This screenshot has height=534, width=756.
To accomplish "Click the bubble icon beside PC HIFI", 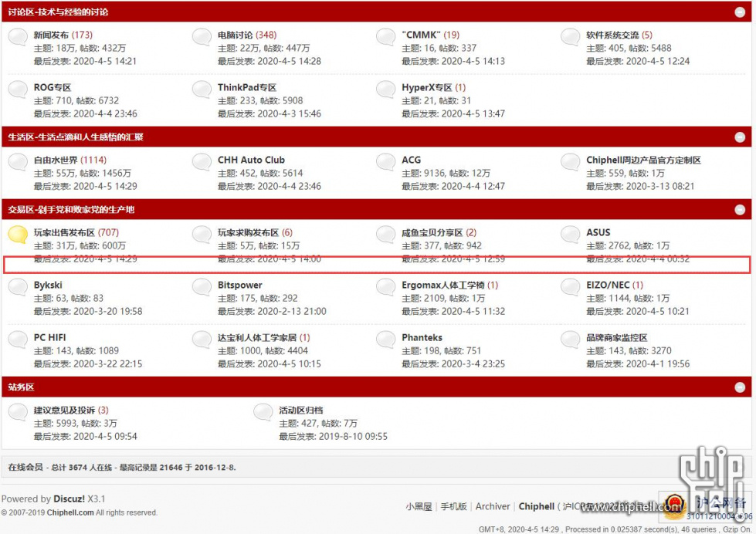I will click(x=18, y=340).
